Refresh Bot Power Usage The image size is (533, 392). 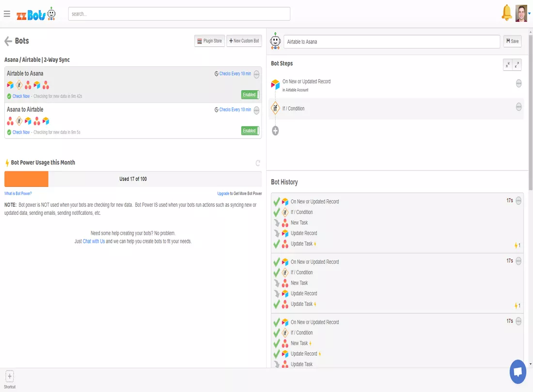258,163
